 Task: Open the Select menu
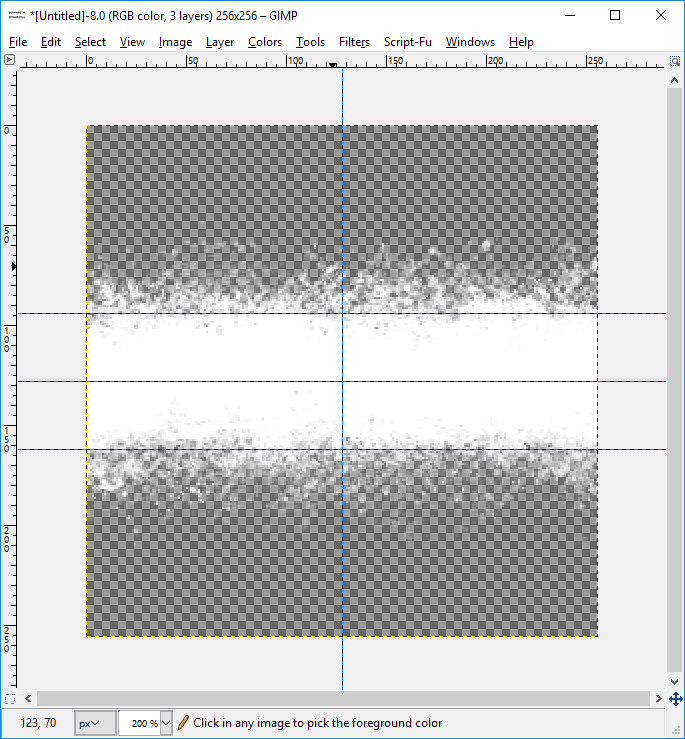click(90, 42)
